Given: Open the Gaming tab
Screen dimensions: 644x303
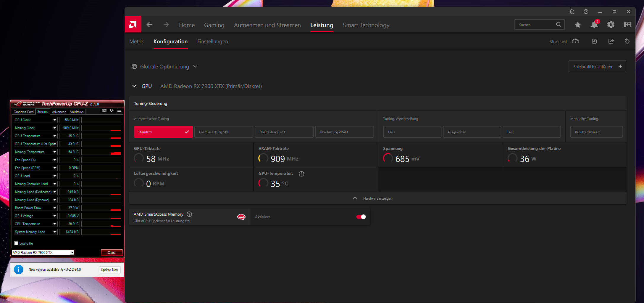Looking at the screenshot, I should tap(214, 25).
